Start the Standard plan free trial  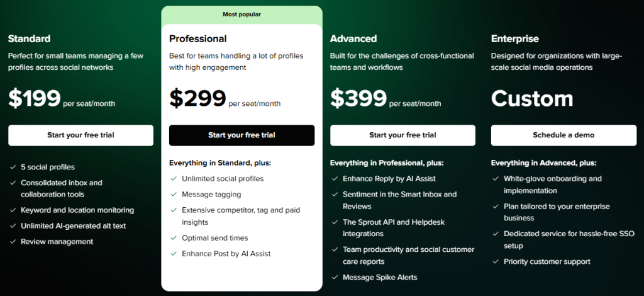pos(80,135)
